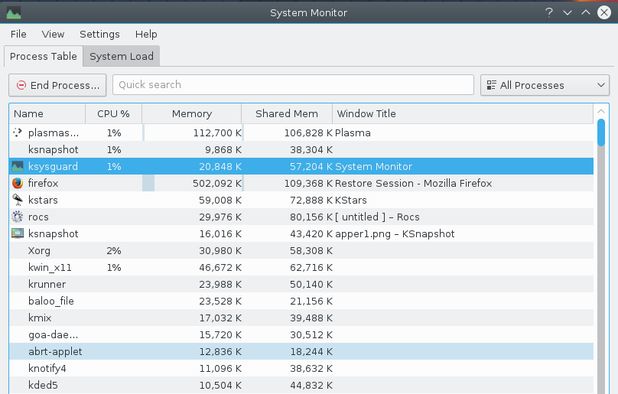The image size is (618, 394).
Task: Open the All Processes filter dropdown
Action: click(545, 85)
